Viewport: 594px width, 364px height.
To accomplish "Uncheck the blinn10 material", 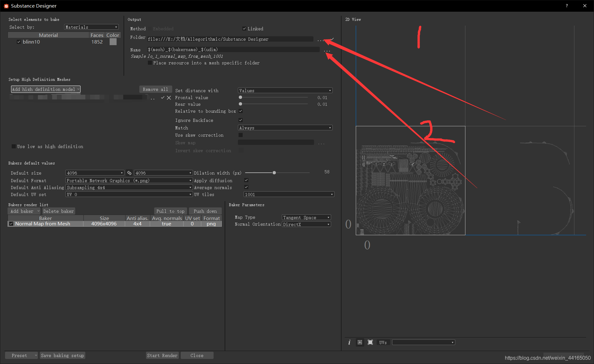I will coord(19,42).
